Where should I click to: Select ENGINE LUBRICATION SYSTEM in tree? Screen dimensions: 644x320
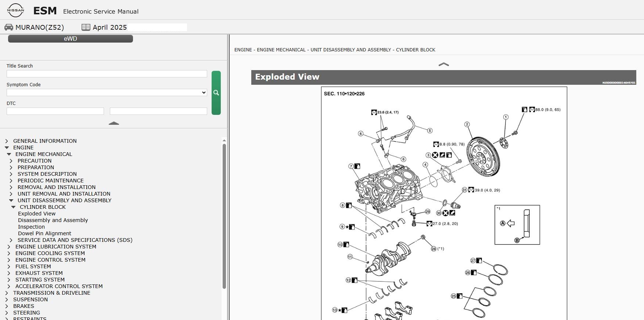coord(56,247)
